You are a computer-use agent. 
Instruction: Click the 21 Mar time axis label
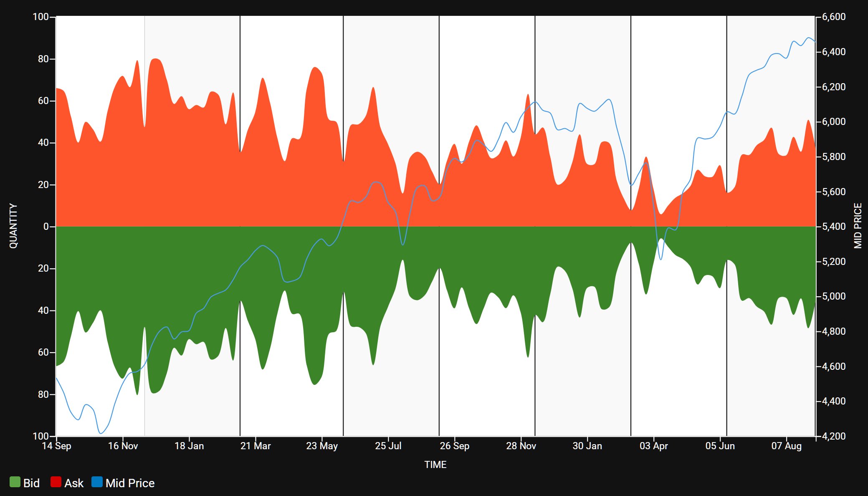256,446
